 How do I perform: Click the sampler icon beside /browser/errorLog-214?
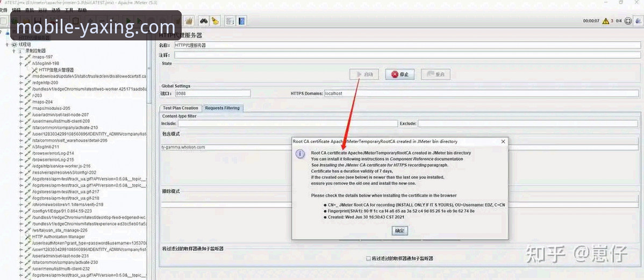tap(28, 153)
